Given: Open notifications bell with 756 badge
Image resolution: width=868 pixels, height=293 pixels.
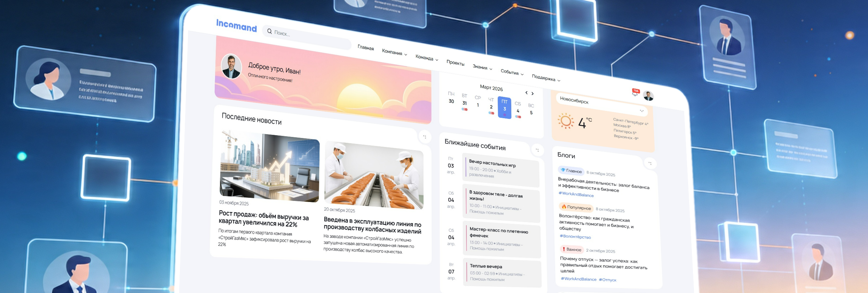Looking at the screenshot, I should (635, 92).
